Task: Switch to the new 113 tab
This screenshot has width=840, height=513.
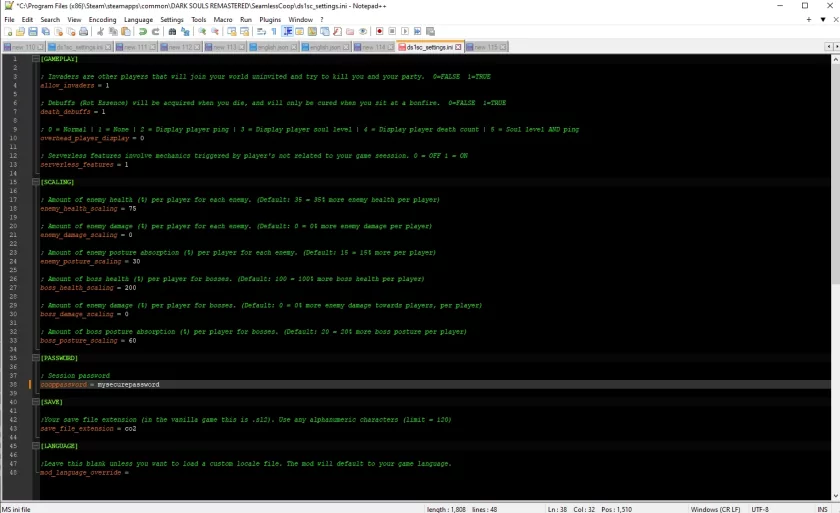Action: point(224,47)
